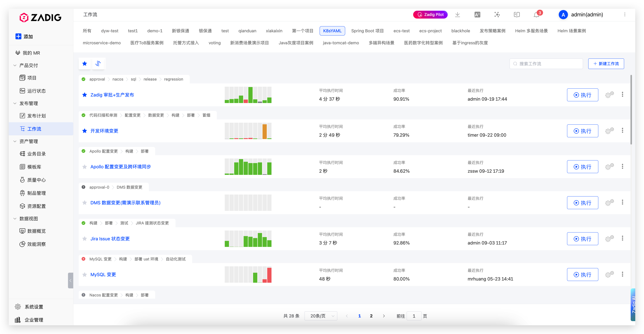Open more options for 开发环境变更 workflow
Image resolution: width=644 pixels, height=334 pixels.
coord(622,131)
